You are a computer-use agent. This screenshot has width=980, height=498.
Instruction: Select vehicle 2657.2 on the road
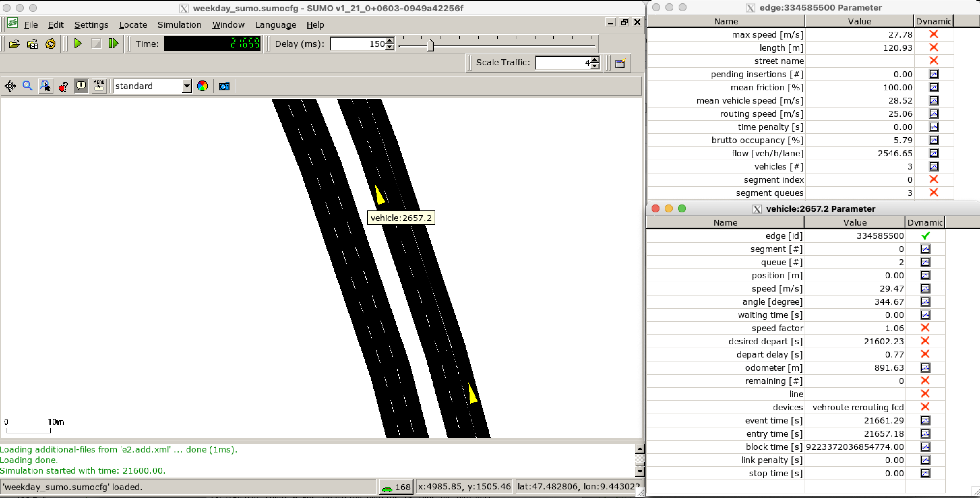click(x=380, y=195)
